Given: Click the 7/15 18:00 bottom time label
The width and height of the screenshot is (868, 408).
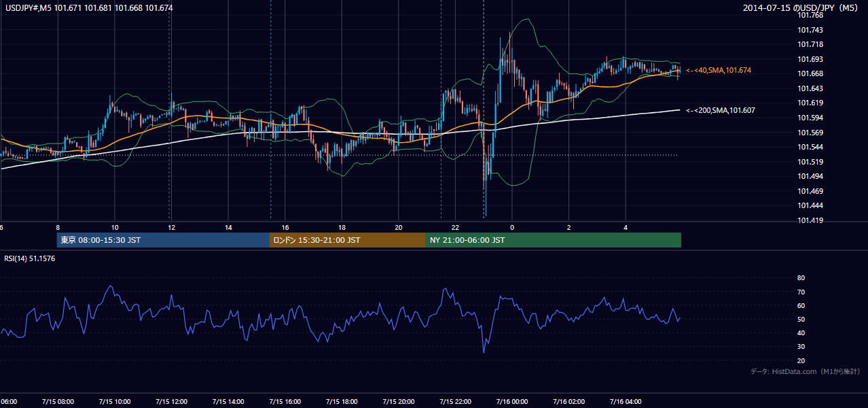Looking at the screenshot, I should click(342, 402).
